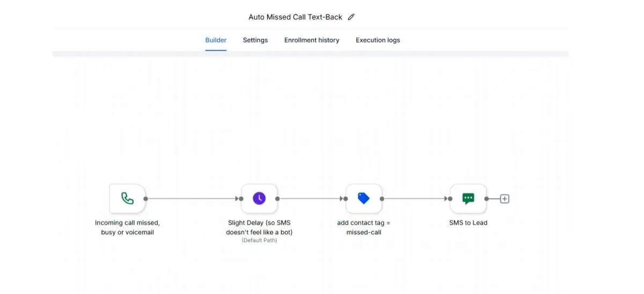
Task: Click the workflow title Auto Missed Call Text-Back
Action: tap(295, 17)
